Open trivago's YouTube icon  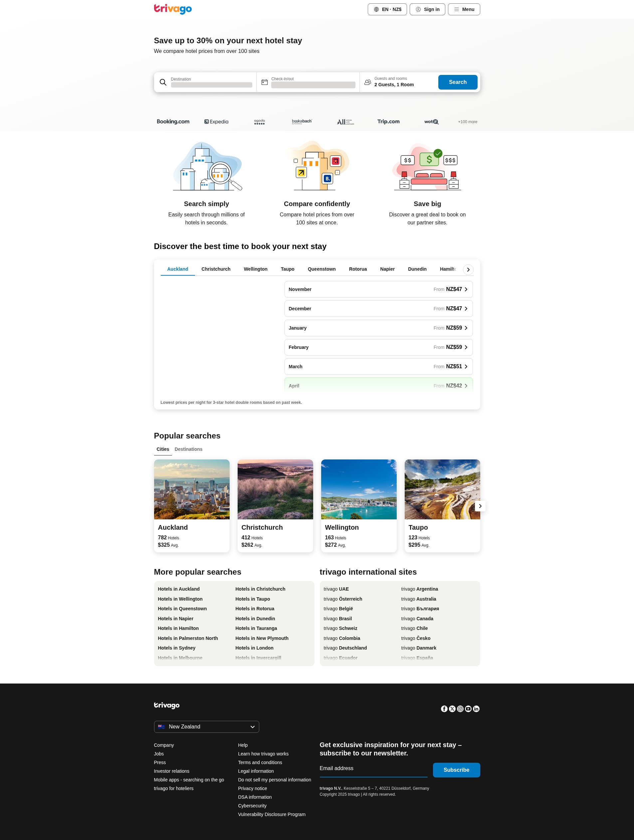coord(468,708)
